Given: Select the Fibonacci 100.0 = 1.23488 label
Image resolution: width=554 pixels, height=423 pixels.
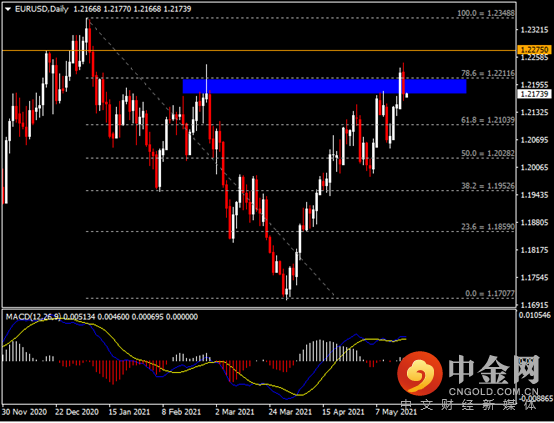Looking at the screenshot, I should pos(486,13).
